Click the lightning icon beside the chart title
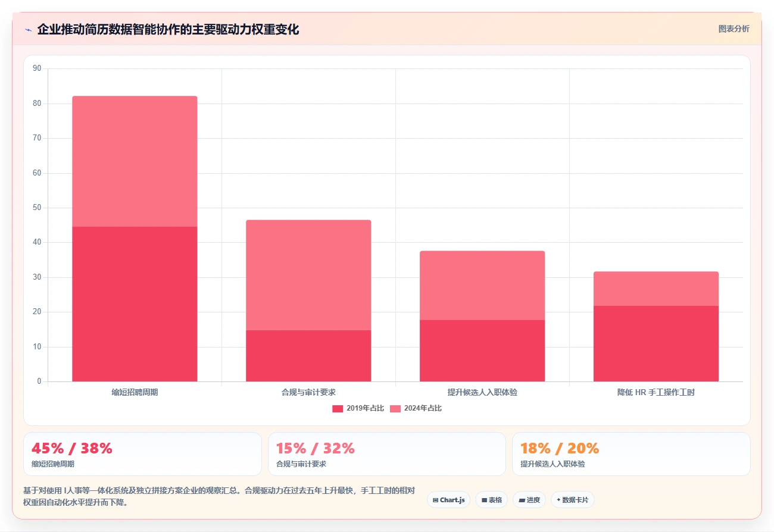 (x=28, y=30)
